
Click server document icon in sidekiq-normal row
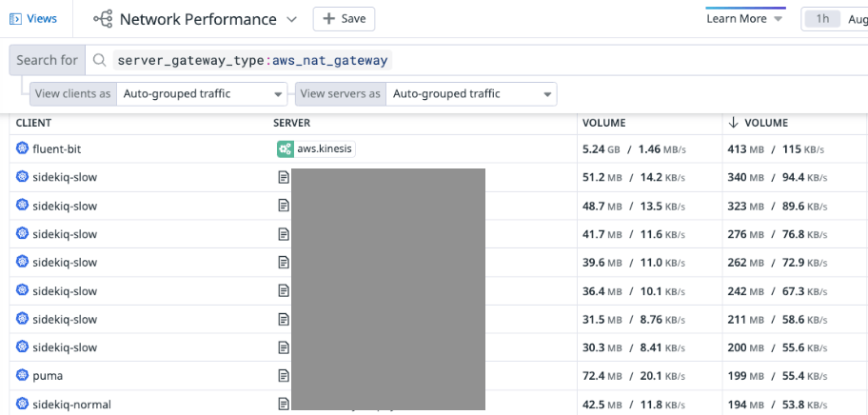pyautogui.click(x=284, y=404)
